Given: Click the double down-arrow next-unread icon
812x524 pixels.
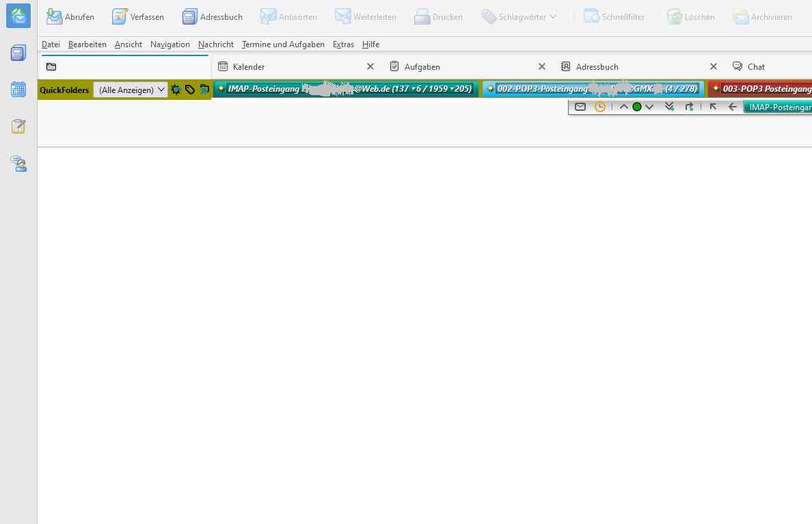Looking at the screenshot, I should point(669,107).
